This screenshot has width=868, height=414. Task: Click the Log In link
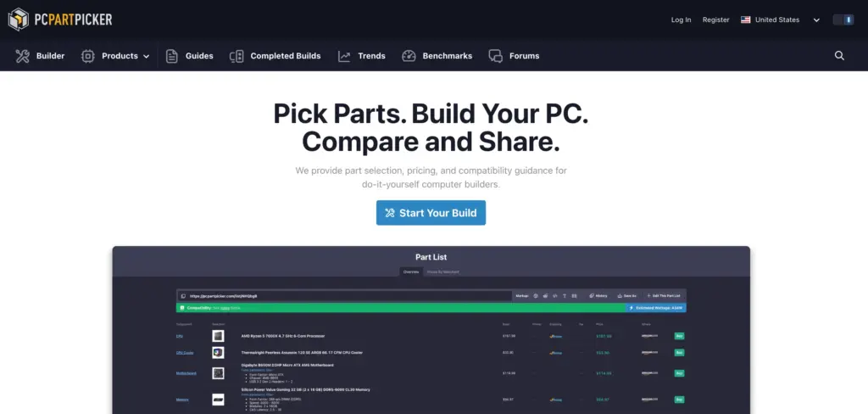pyautogui.click(x=681, y=20)
